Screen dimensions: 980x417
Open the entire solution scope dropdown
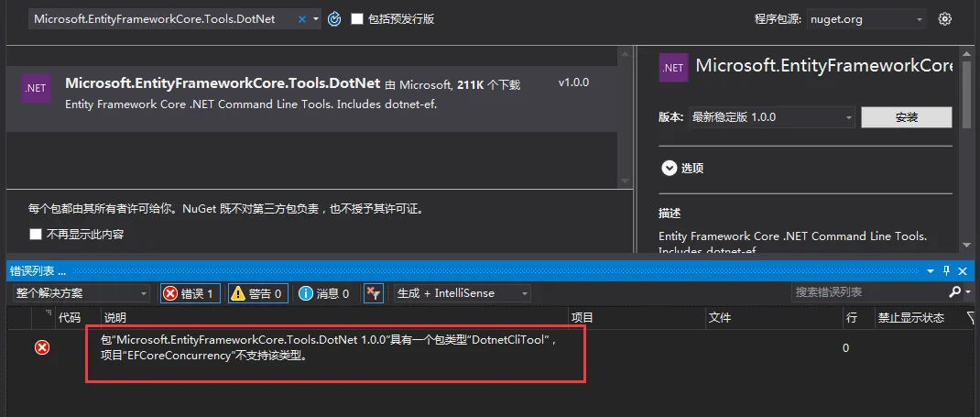point(82,293)
